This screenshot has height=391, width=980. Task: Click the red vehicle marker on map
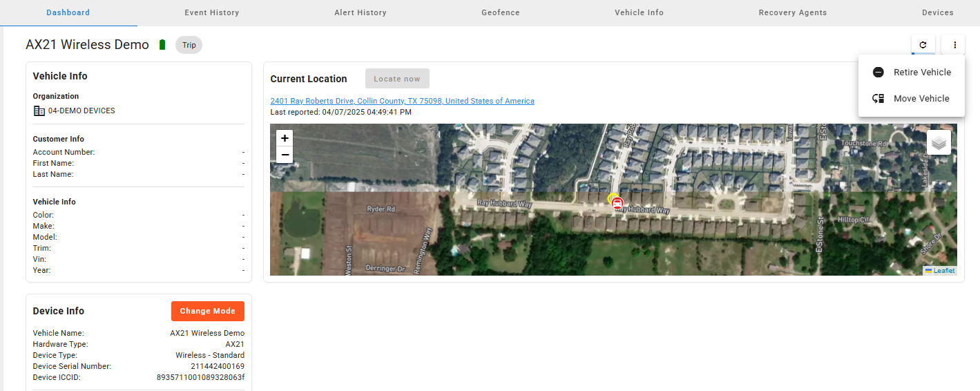click(x=618, y=203)
